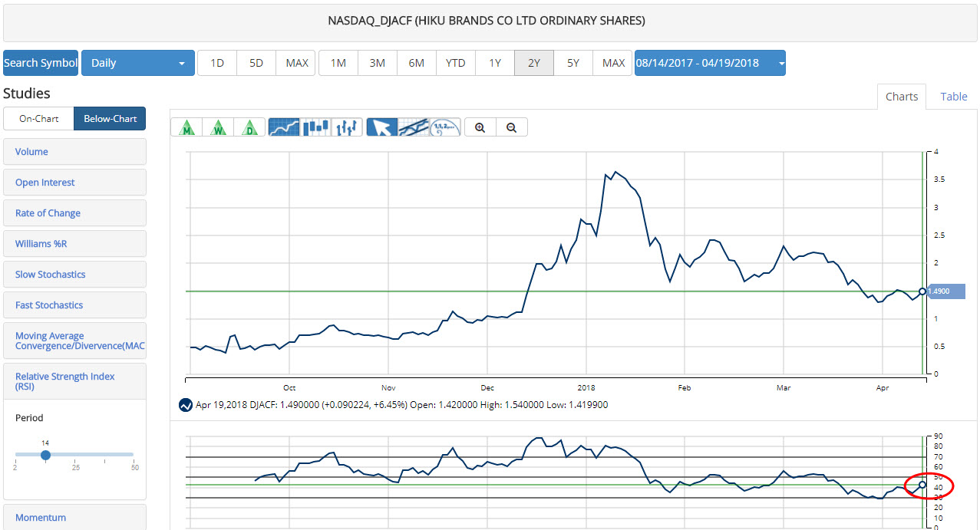The width and height of the screenshot is (980, 530).
Task: Expand the Fast Stochastics study
Action: 74,305
